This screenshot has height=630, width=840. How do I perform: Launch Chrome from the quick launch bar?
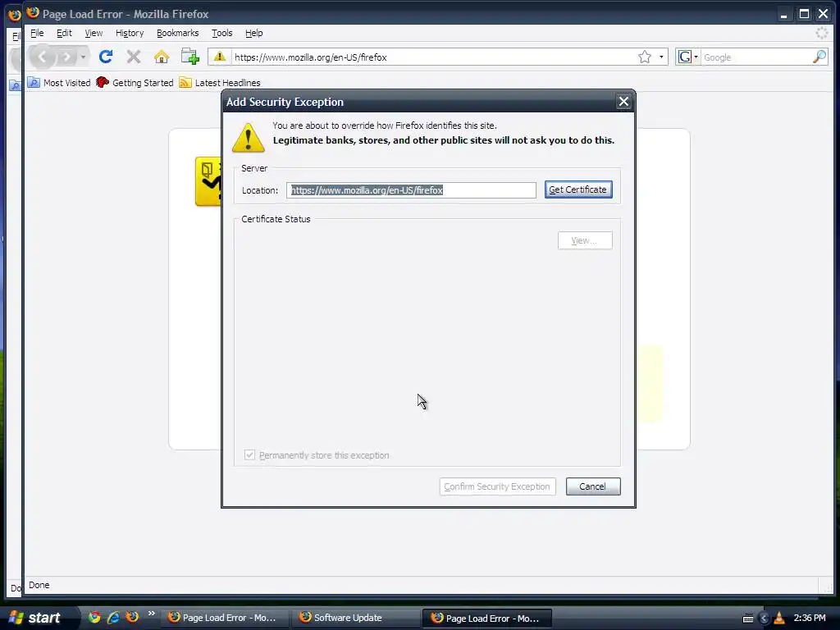point(94,617)
